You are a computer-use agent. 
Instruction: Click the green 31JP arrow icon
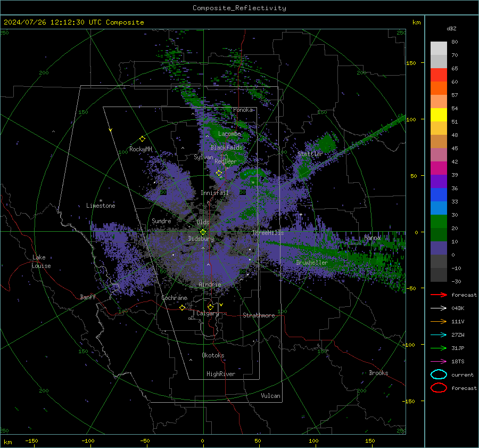click(439, 348)
